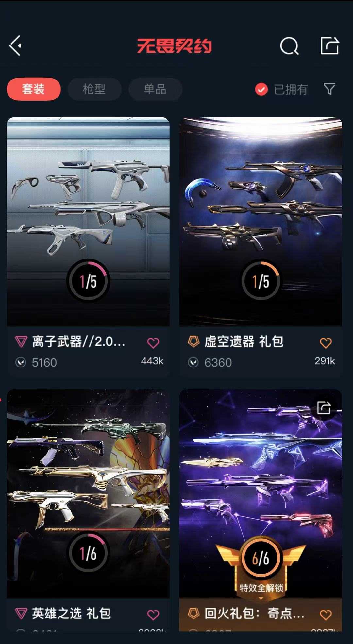Like the 回火礼包 奇点 bundle heart
Image resolution: width=353 pixels, height=644 pixels.
point(326,615)
